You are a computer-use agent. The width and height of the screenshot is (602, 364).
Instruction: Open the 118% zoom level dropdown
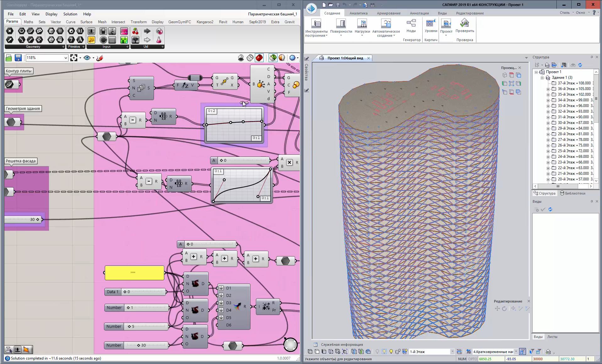[66, 58]
